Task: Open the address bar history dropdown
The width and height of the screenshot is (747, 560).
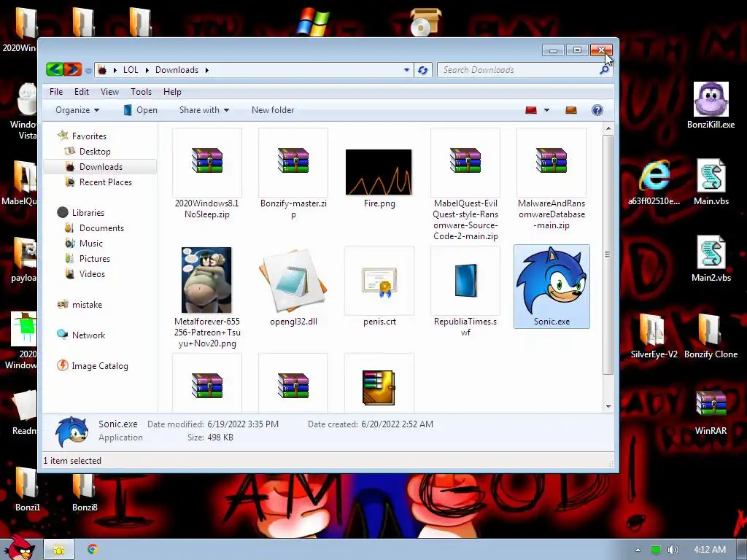Action: 406,70
